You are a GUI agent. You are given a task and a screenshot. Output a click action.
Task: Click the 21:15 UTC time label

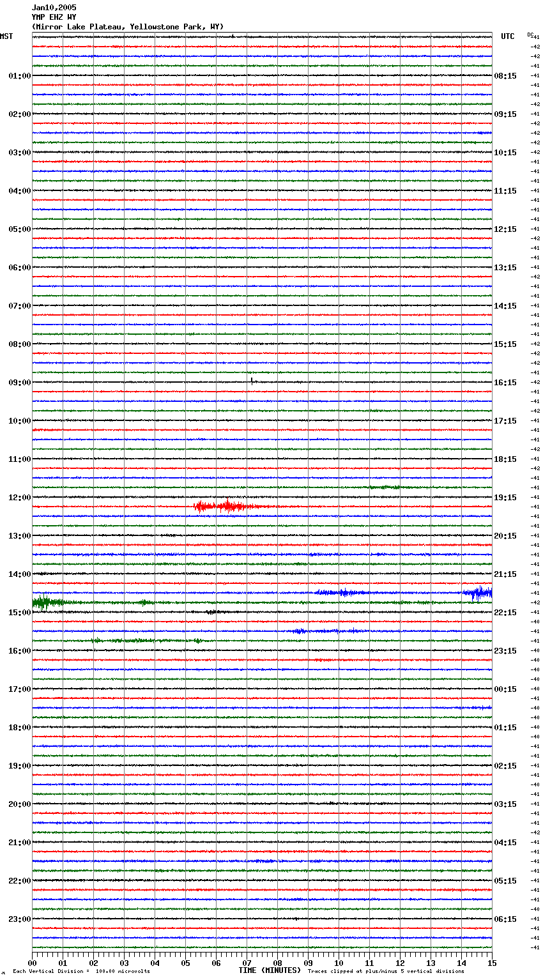click(x=505, y=574)
